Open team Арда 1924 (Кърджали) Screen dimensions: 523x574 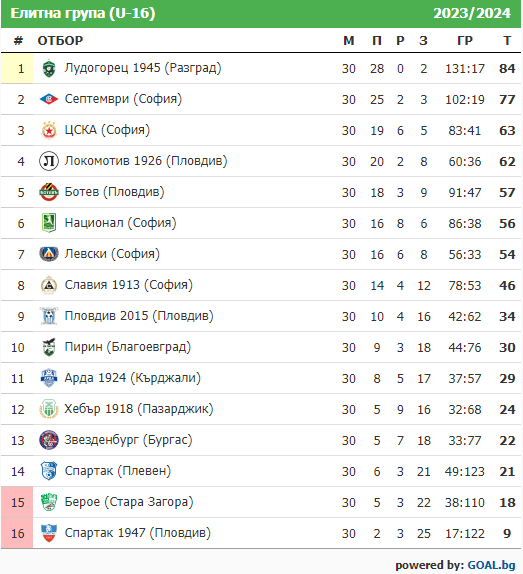point(132,378)
